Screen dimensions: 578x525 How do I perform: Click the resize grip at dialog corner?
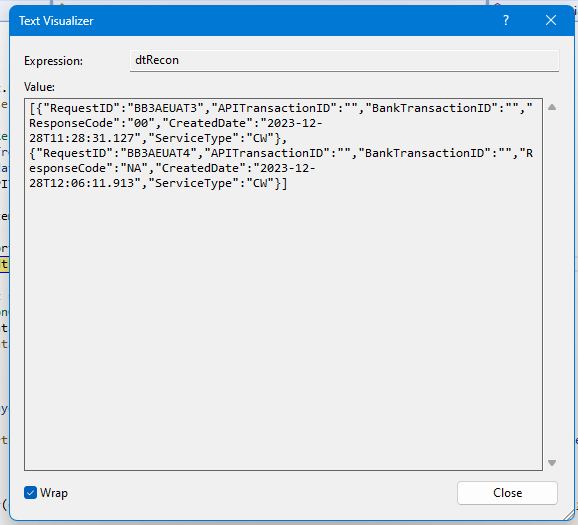coord(570,515)
